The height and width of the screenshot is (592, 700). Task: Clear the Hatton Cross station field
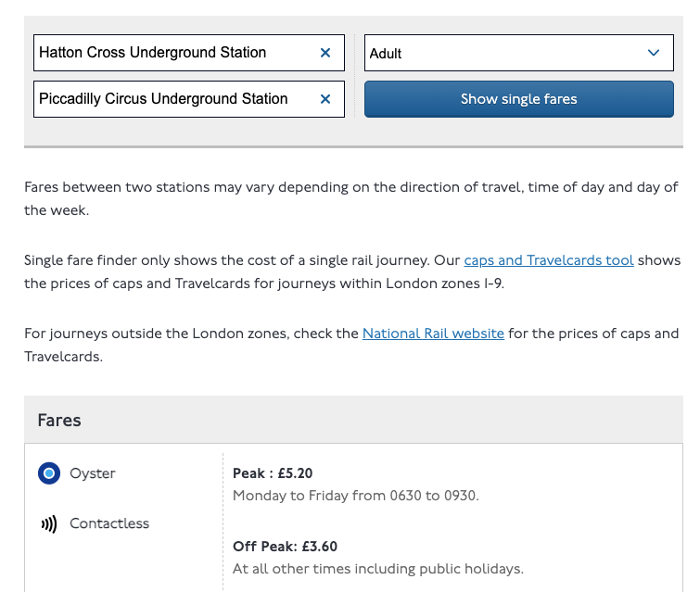pos(325,53)
